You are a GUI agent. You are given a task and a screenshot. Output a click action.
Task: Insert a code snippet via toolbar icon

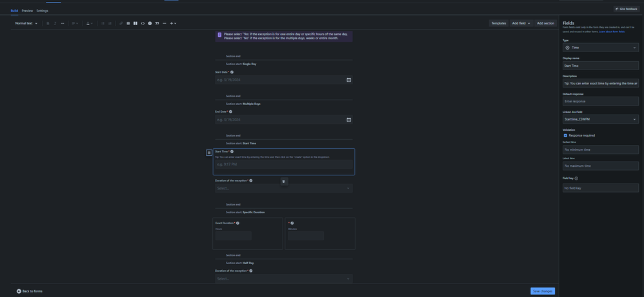pyautogui.click(x=143, y=23)
